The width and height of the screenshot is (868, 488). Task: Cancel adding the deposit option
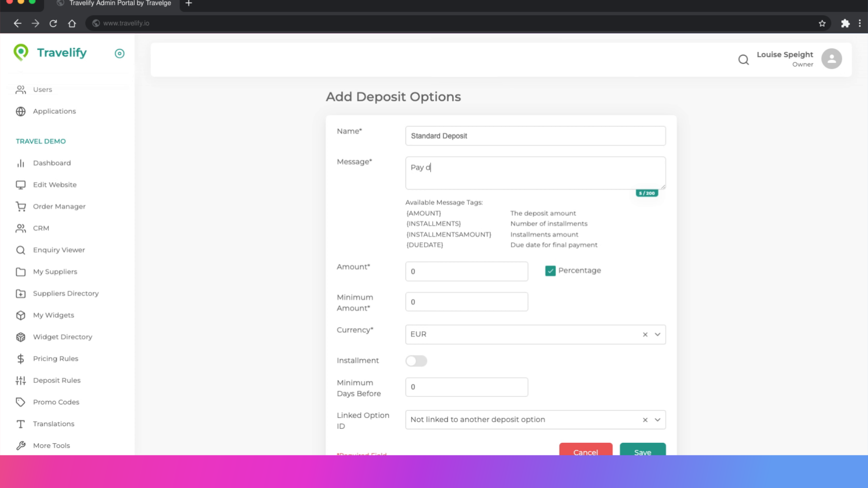click(585, 452)
